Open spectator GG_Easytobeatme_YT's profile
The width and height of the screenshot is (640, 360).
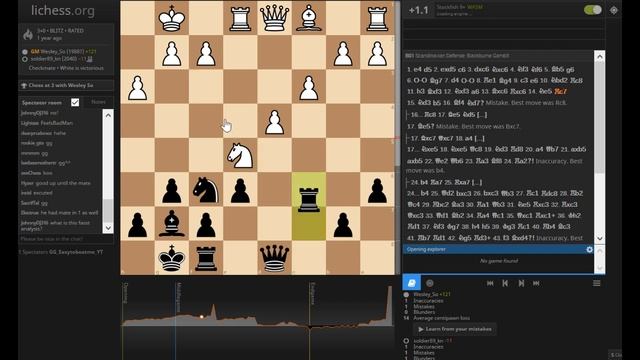[x=76, y=252]
